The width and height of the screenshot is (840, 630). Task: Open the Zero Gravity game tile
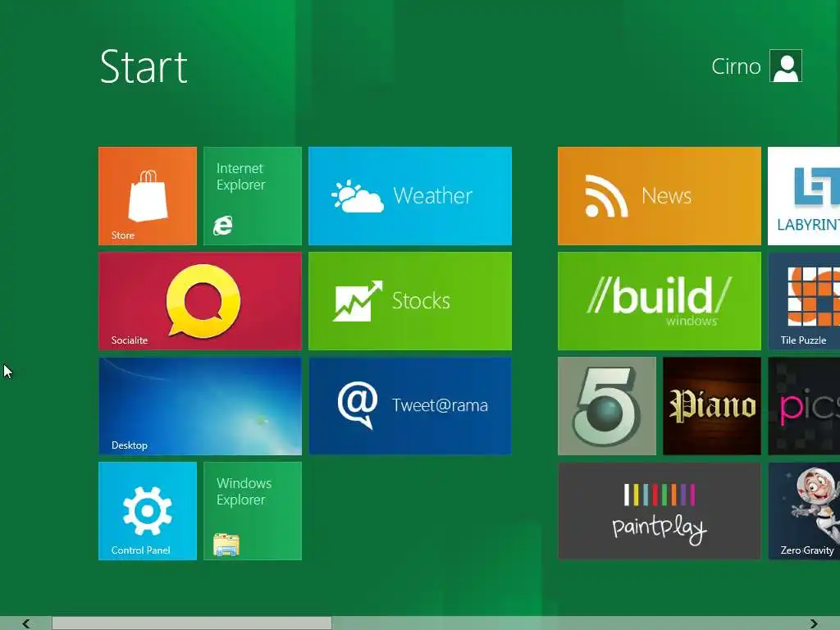[x=804, y=511]
